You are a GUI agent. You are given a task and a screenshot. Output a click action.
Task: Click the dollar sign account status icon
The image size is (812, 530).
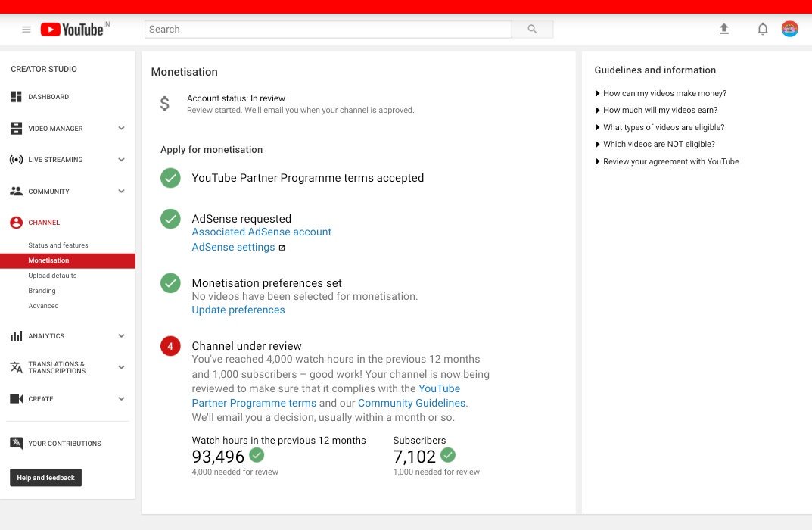click(x=165, y=104)
